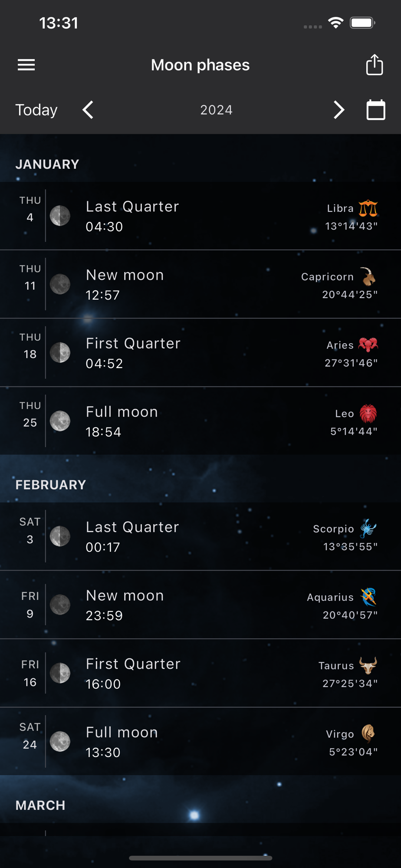Go to previous year arrow

[x=88, y=110]
